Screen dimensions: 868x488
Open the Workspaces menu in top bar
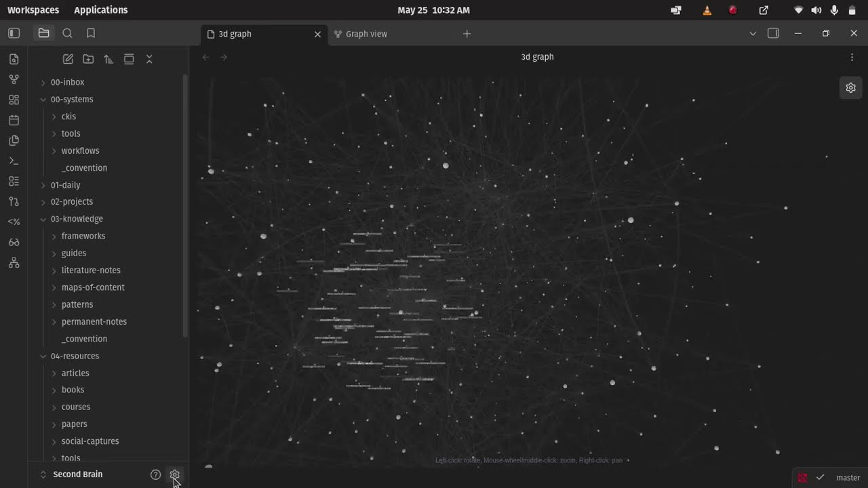pos(33,10)
